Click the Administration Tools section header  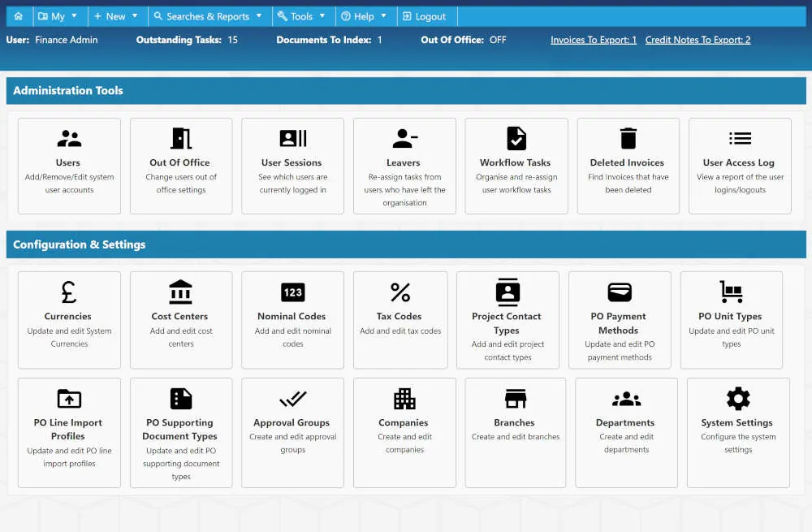[406, 91]
